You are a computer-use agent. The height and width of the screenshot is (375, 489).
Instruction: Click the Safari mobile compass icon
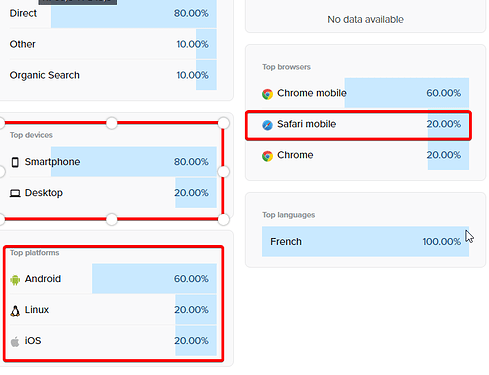[267, 125]
